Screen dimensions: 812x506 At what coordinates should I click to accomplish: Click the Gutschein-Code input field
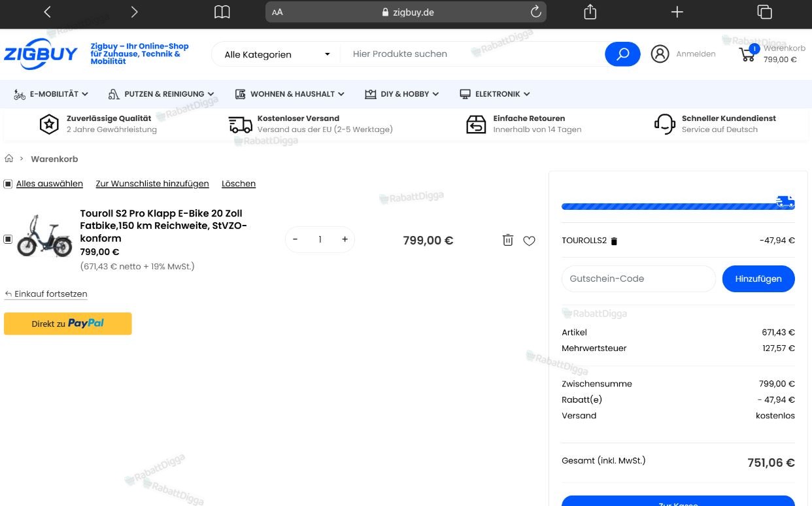[x=639, y=278]
